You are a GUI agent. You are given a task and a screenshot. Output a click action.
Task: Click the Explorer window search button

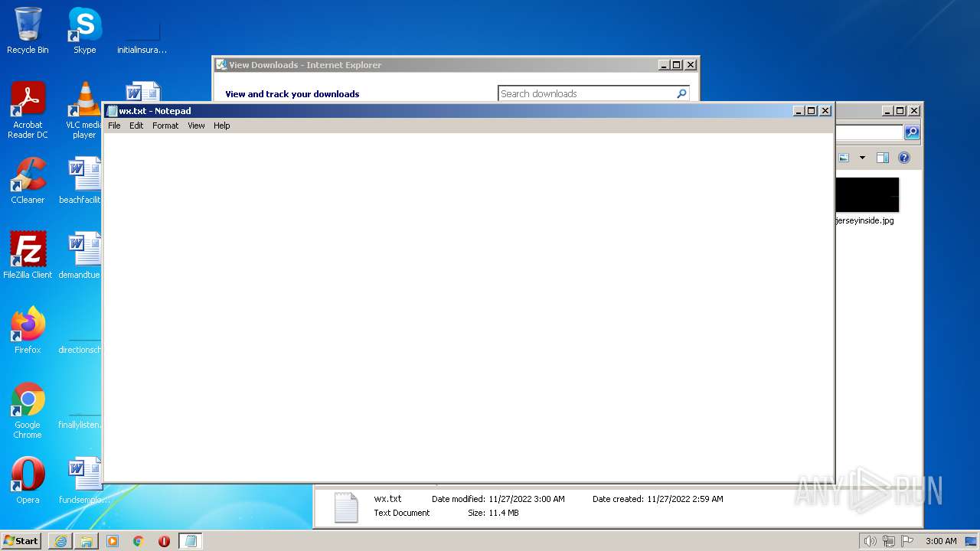click(912, 132)
